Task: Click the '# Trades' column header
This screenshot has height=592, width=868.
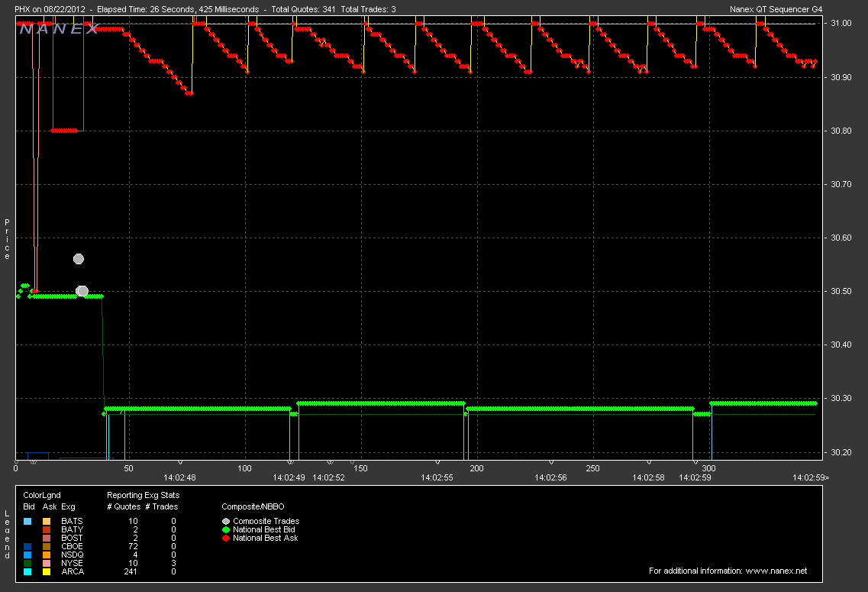Action: tap(162, 506)
